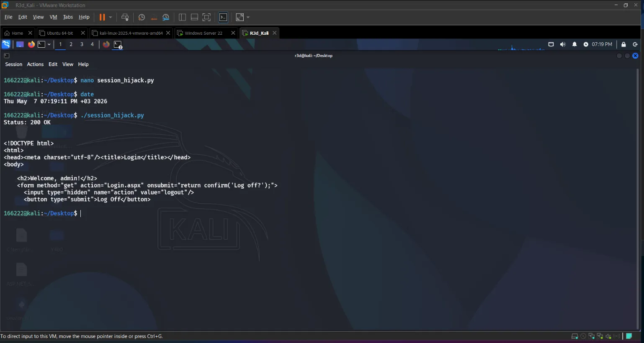Open the terminal Edit menu
This screenshot has height=343, width=644.
pyautogui.click(x=53, y=64)
